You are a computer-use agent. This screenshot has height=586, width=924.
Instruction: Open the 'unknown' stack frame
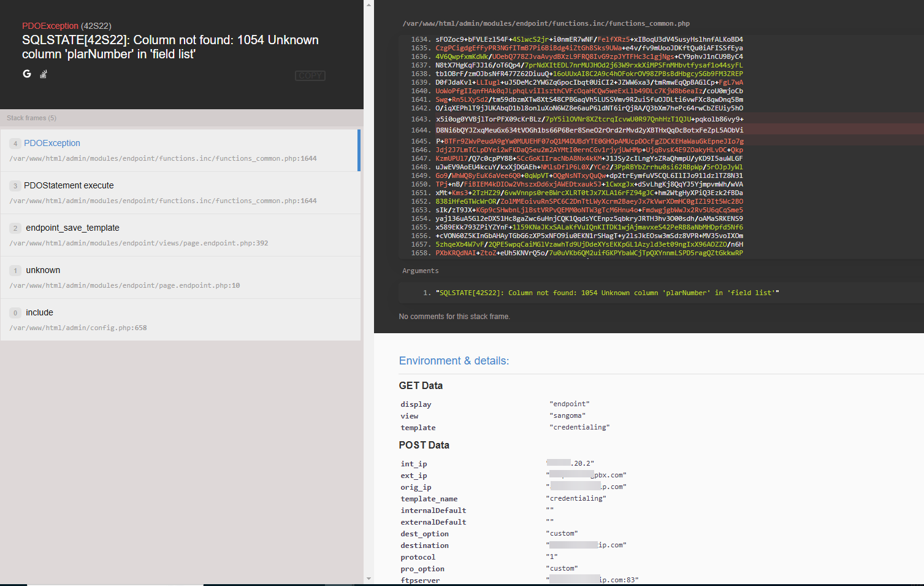pyautogui.click(x=43, y=270)
